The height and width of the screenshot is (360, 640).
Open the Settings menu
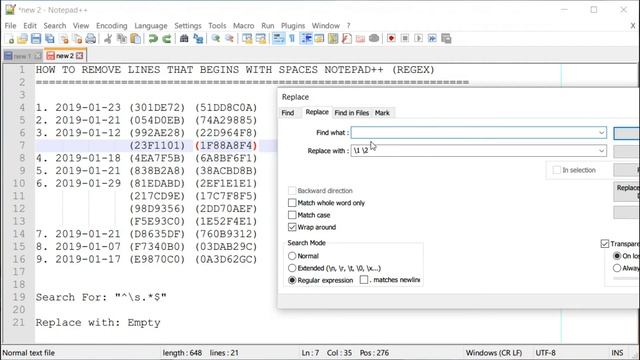tap(188, 26)
